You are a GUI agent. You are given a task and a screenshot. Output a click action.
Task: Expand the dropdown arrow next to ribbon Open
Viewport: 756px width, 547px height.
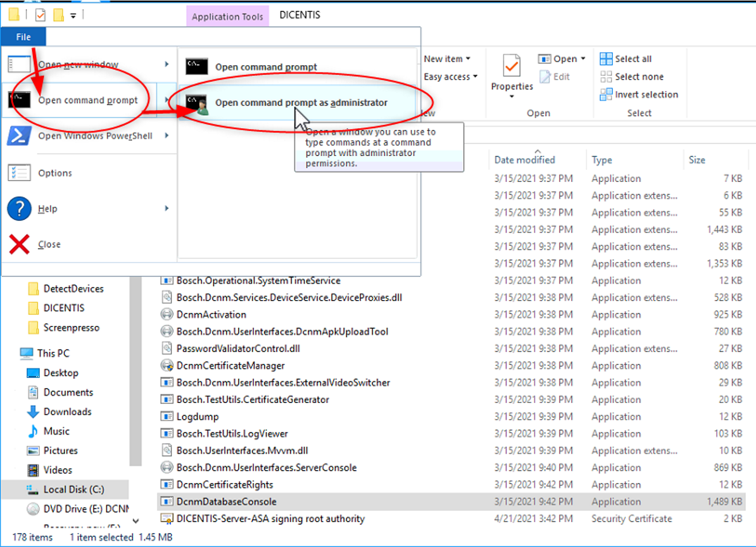click(583, 59)
